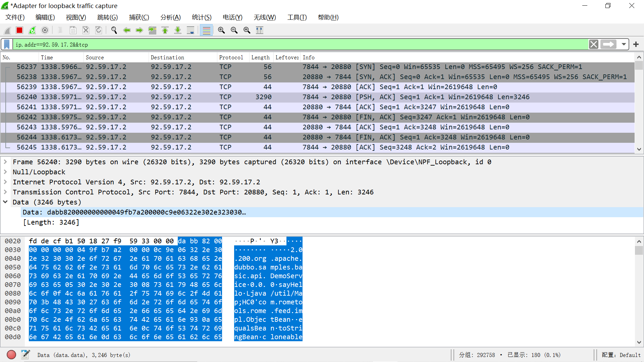Reset text to normal size
This screenshot has height=362, width=644.
pyautogui.click(x=247, y=31)
